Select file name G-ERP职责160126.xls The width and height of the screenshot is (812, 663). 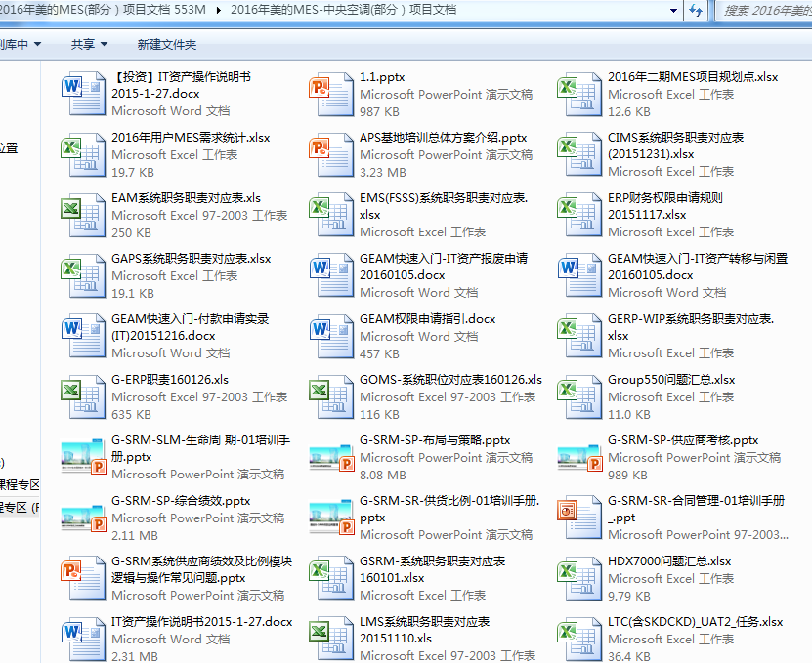coord(170,380)
